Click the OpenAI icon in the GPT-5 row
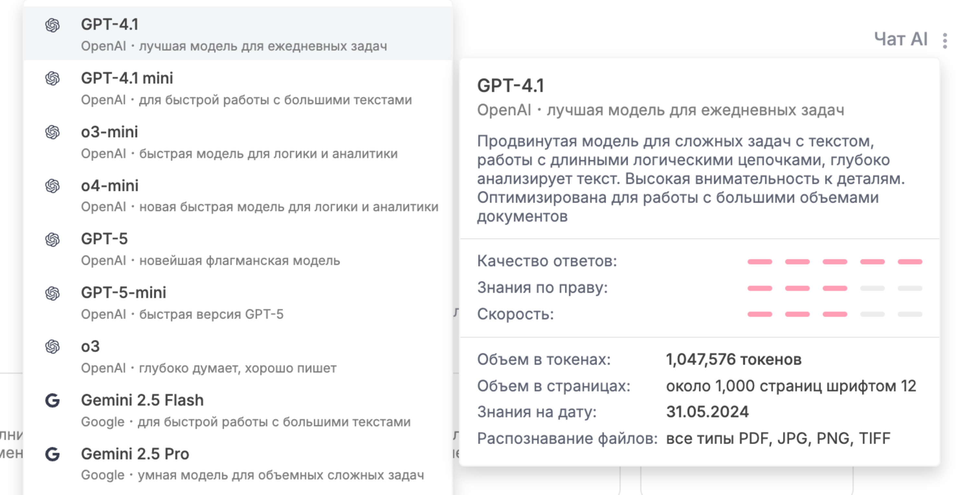Screen dimensions: 980x495 (x=52, y=240)
